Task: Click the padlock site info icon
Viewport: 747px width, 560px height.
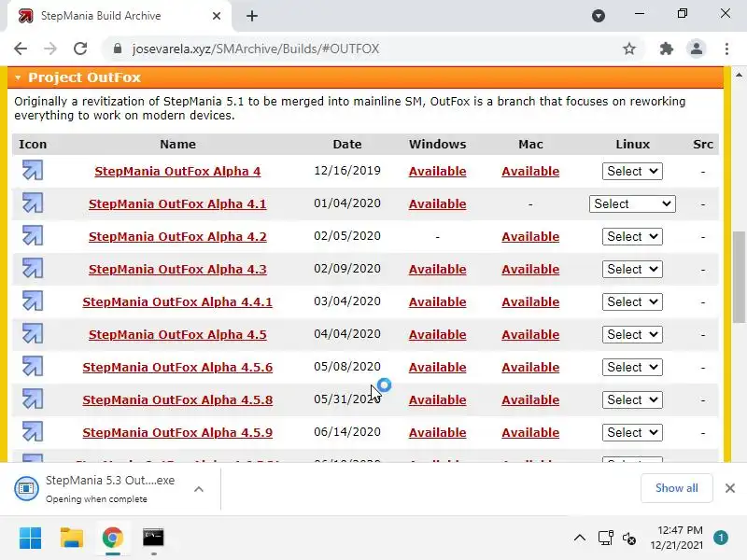Action: 118,49
